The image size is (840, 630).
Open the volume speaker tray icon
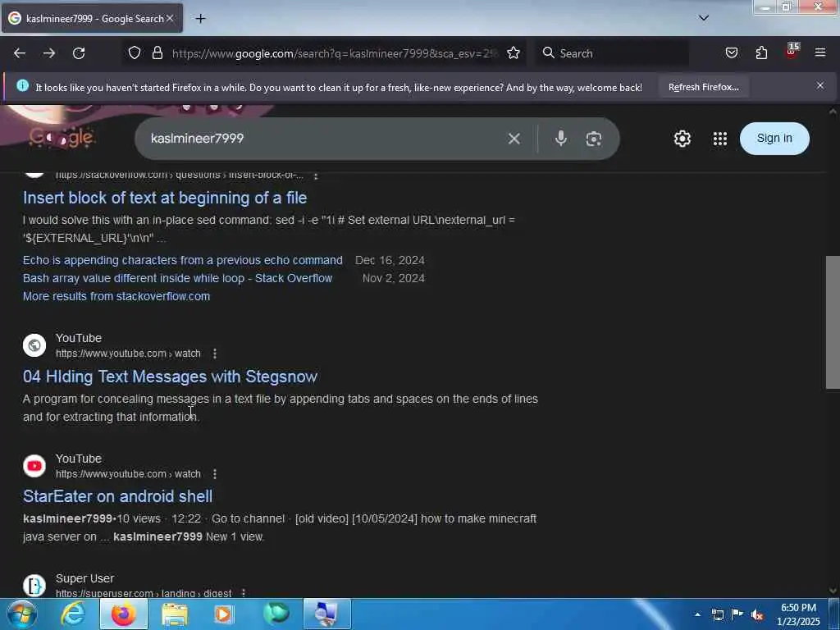757,614
